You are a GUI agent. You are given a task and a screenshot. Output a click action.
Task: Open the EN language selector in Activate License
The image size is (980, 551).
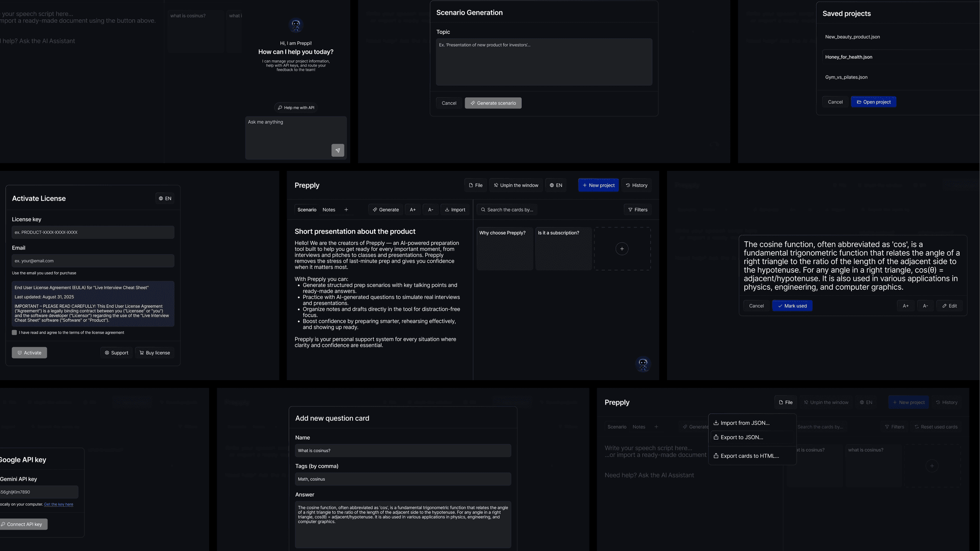coord(165,198)
